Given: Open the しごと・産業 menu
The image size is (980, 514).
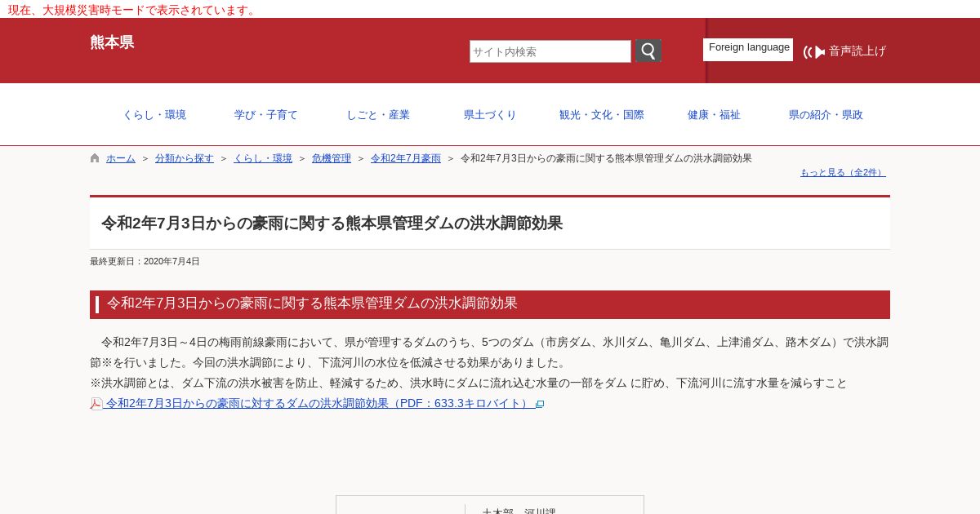Looking at the screenshot, I should click(x=378, y=115).
